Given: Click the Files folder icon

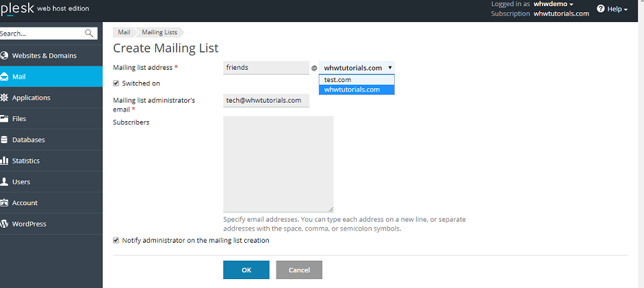Looking at the screenshot, I should click(x=5, y=119).
